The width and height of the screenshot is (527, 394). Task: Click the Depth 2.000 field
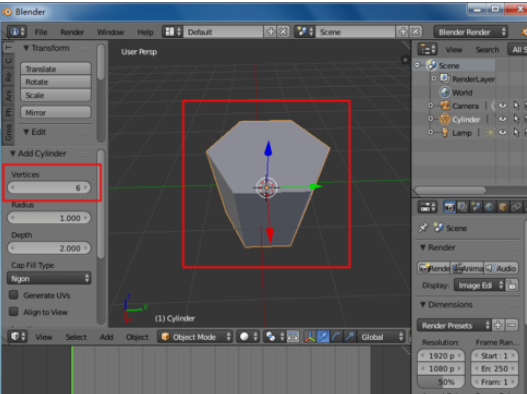point(49,248)
